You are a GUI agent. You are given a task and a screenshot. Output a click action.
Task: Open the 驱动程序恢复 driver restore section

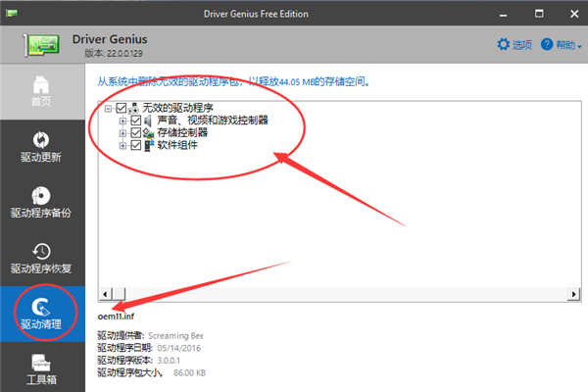[x=41, y=259]
